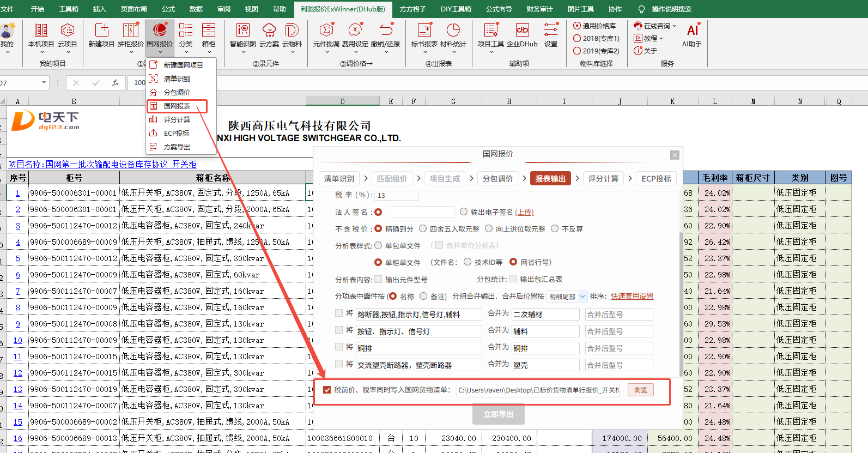The height and width of the screenshot is (453, 868).
Task: Go to the 清单识别 step in dialog
Action: pos(339,178)
